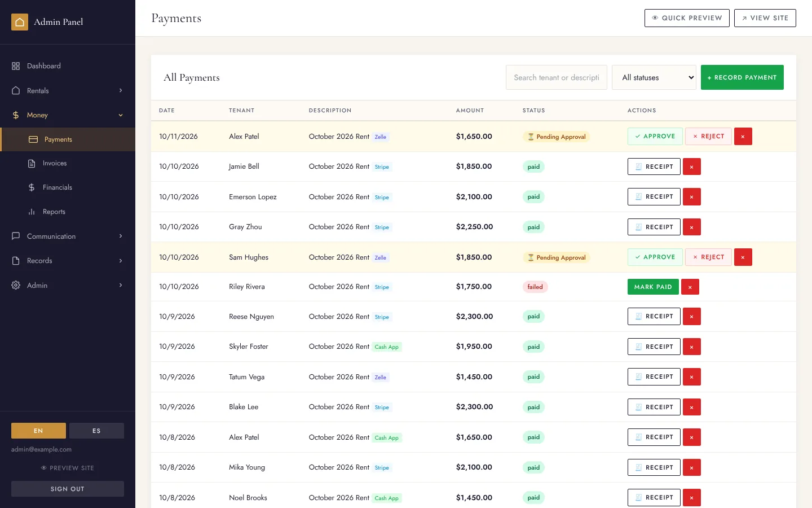This screenshot has height=508, width=812.
Task: Open View Site link button
Action: (x=765, y=18)
